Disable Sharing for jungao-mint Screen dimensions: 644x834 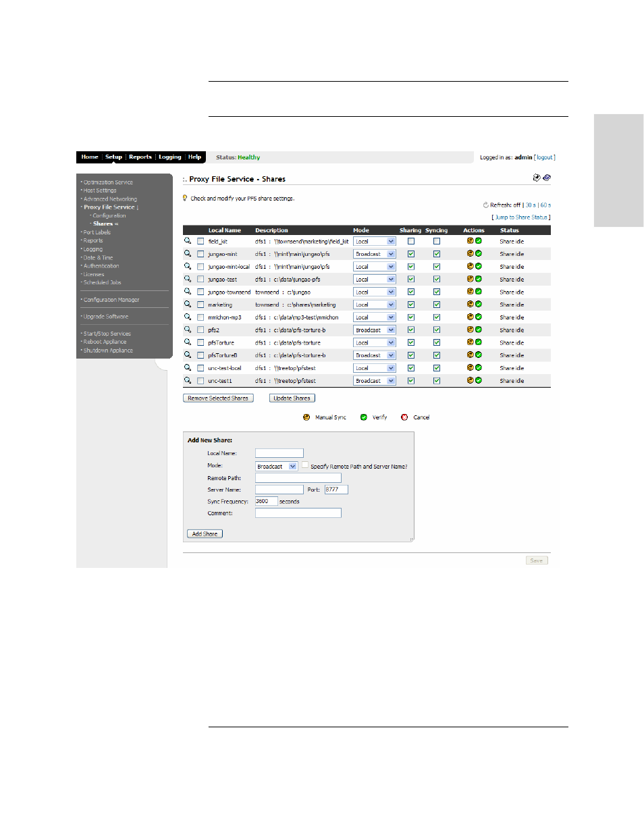(411, 254)
